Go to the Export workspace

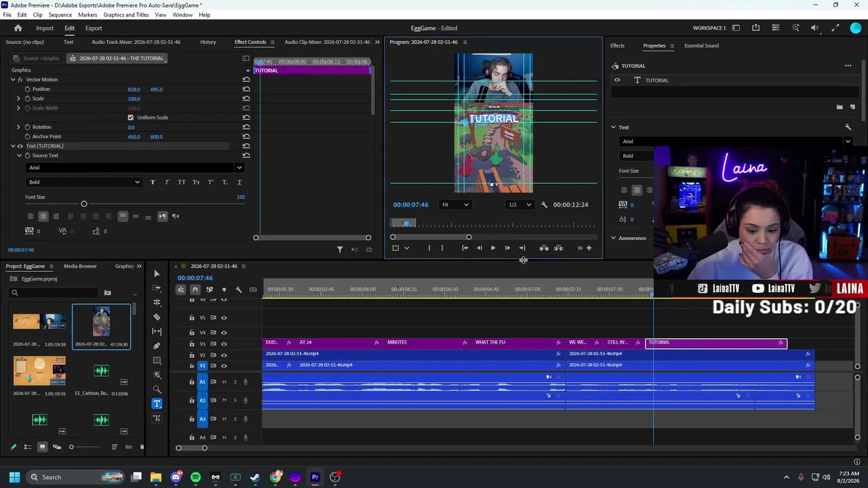(x=94, y=28)
